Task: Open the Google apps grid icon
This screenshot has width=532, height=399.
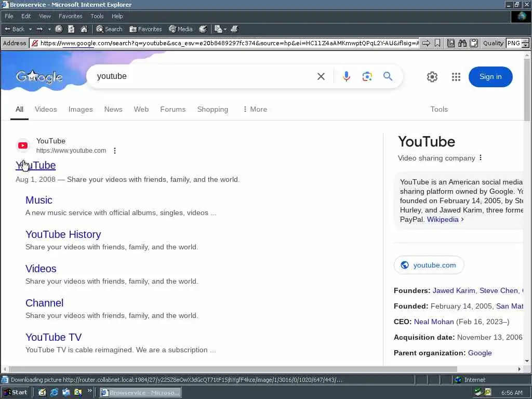Action: click(456, 77)
